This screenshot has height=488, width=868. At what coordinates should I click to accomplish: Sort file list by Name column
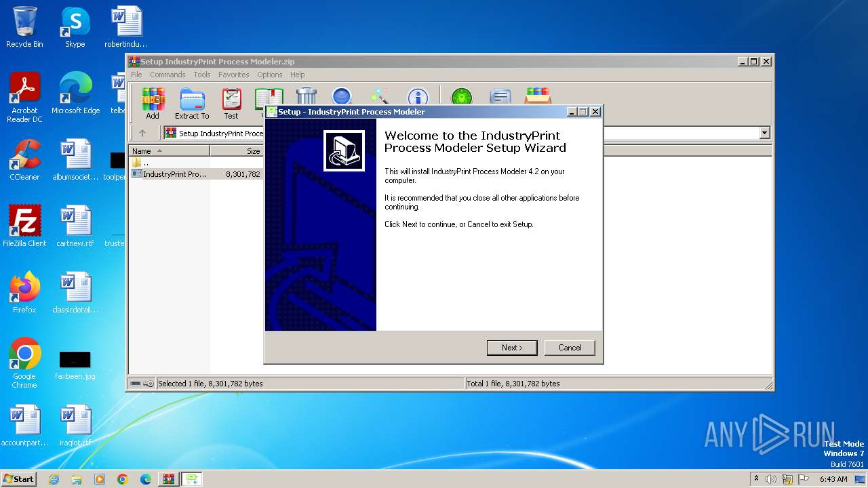click(169, 151)
